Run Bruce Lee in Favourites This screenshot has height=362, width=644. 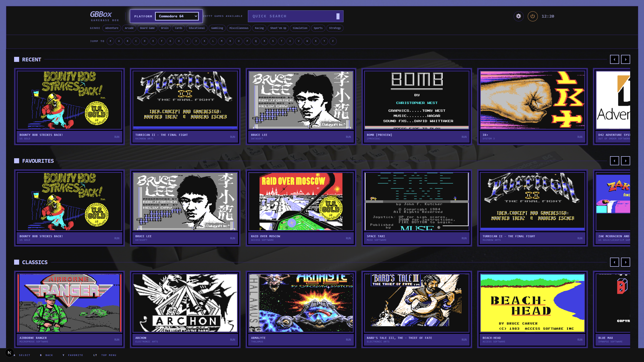click(233, 238)
